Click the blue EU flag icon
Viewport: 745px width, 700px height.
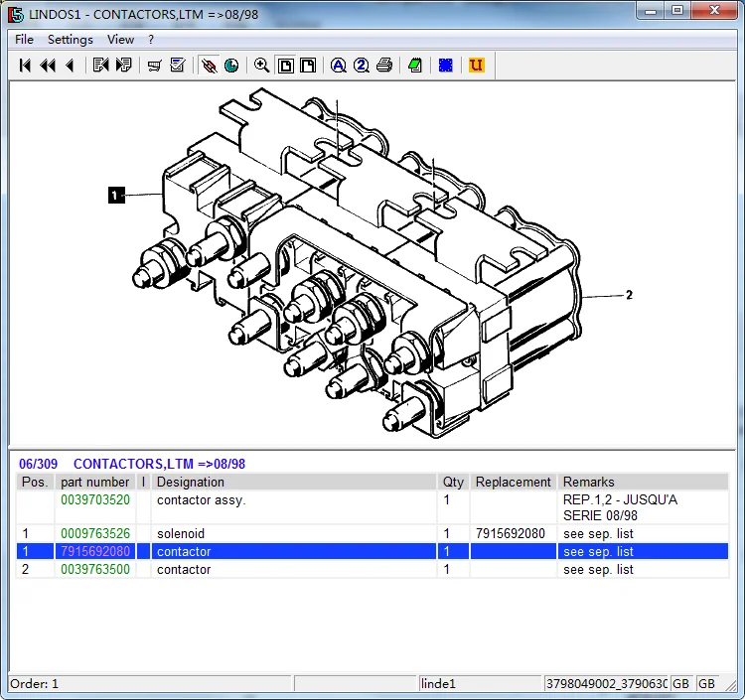[446, 66]
